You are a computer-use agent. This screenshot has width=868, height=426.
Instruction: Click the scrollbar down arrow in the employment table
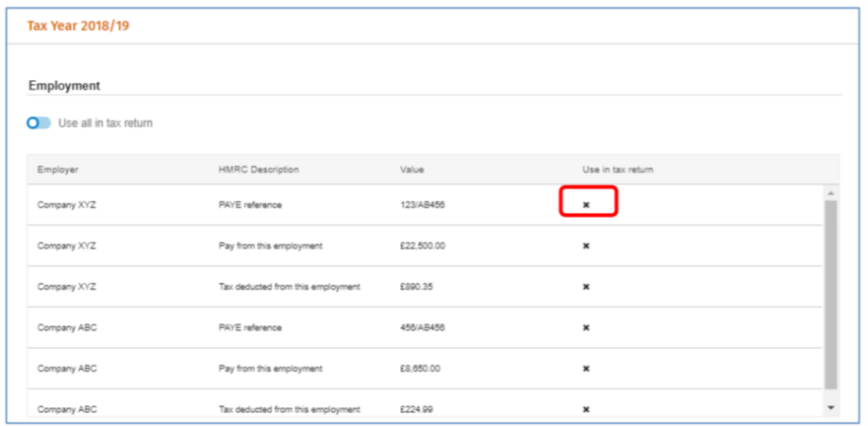pyautogui.click(x=830, y=408)
